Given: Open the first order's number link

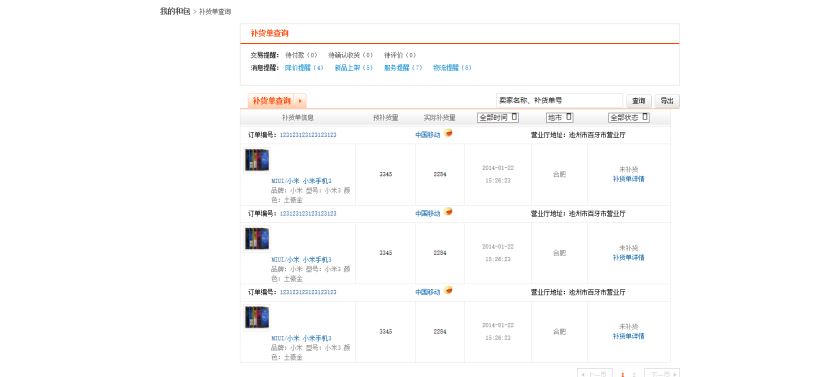Looking at the screenshot, I should [x=308, y=135].
